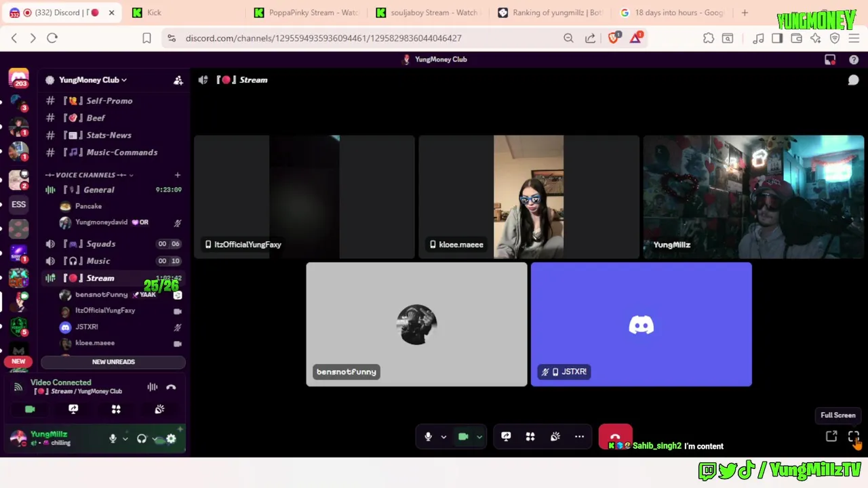Screen dimensions: 868x488
Task: Switch to the PoppaPinky Stream tab
Action: pyautogui.click(x=307, y=12)
